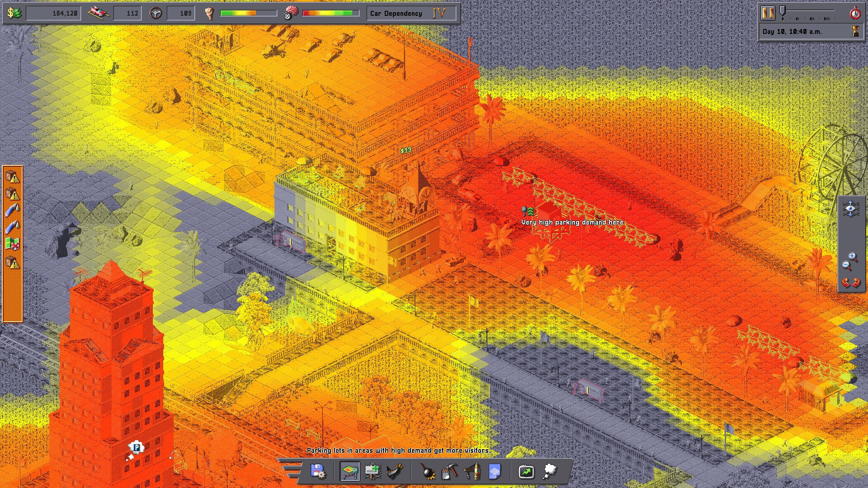Open the blue blueprint grid icon

pos(495,471)
